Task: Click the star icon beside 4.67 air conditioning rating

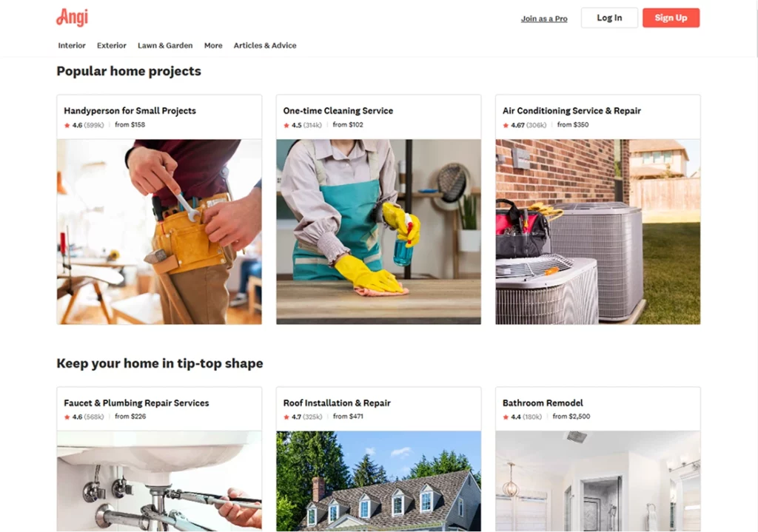Action: click(x=506, y=125)
